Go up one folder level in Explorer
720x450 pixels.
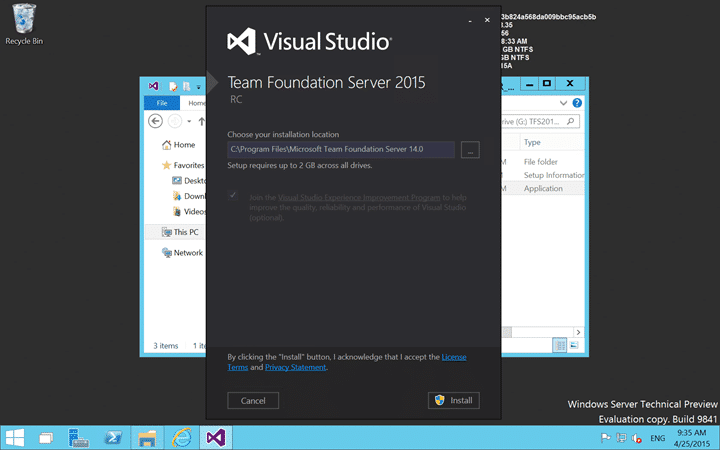tap(201, 121)
